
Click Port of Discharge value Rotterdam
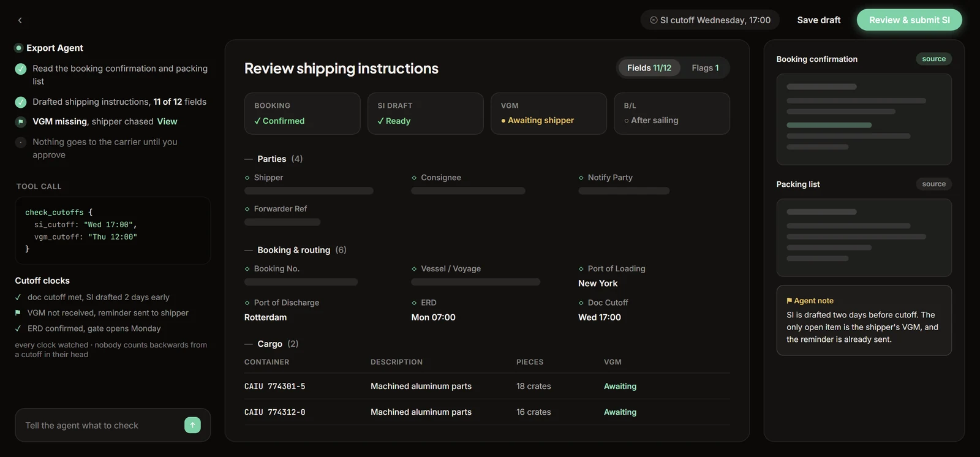click(266, 317)
